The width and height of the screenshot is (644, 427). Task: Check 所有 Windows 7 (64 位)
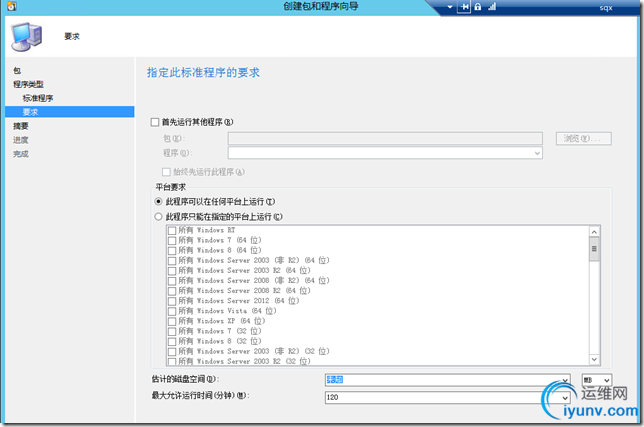[x=172, y=240]
